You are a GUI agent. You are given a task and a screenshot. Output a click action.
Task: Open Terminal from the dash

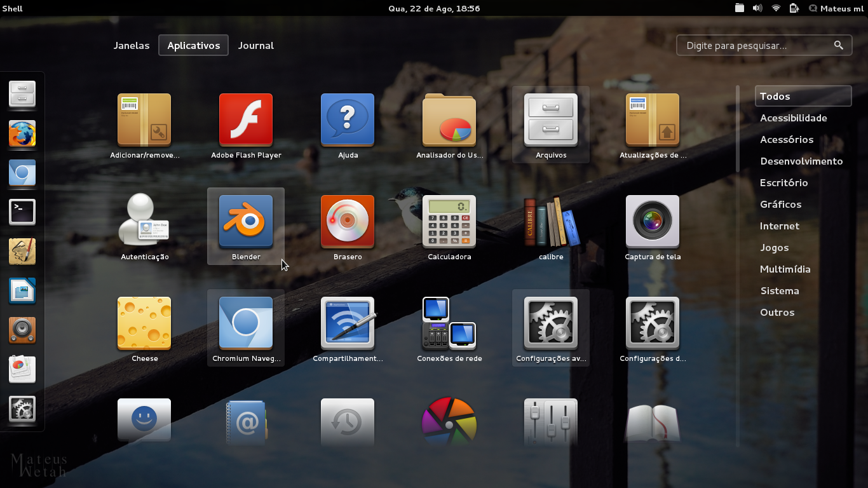pos(22,212)
